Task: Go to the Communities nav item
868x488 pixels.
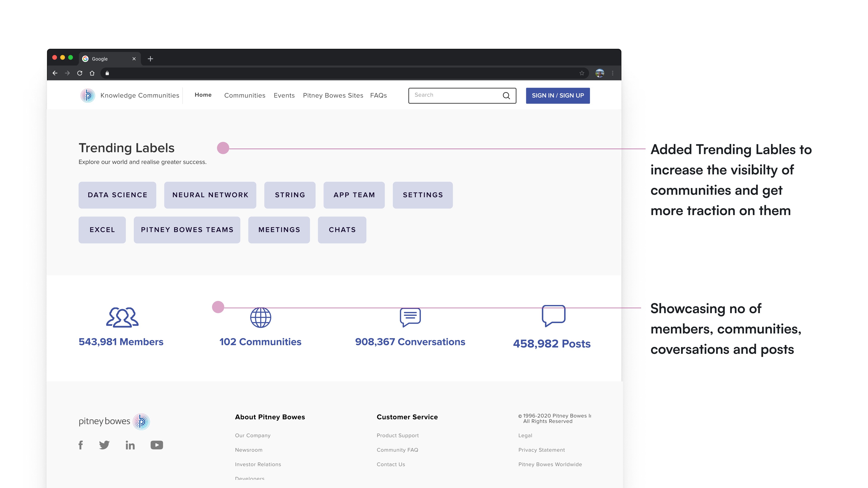Action: tap(245, 96)
